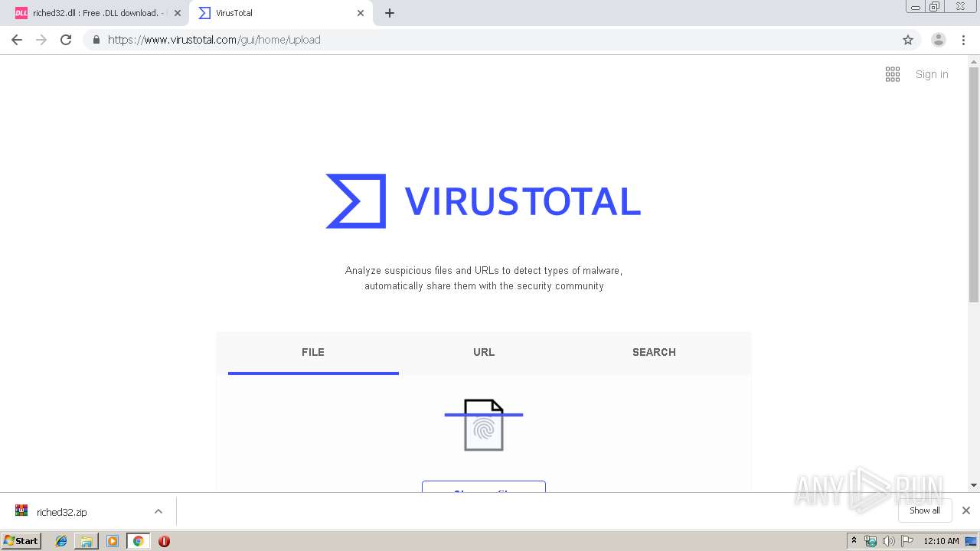Select the Chrome taskbar icon
The image size is (980, 551).
click(138, 541)
